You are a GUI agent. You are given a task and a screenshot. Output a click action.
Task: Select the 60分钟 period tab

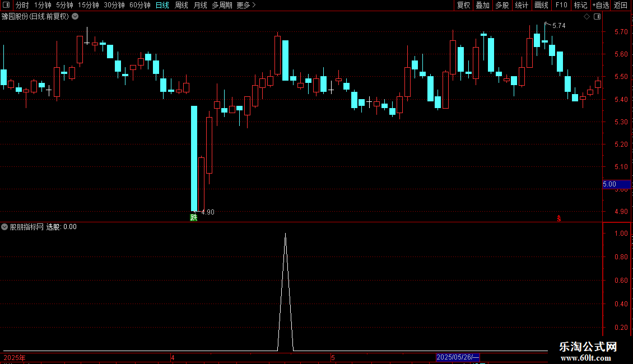139,5
